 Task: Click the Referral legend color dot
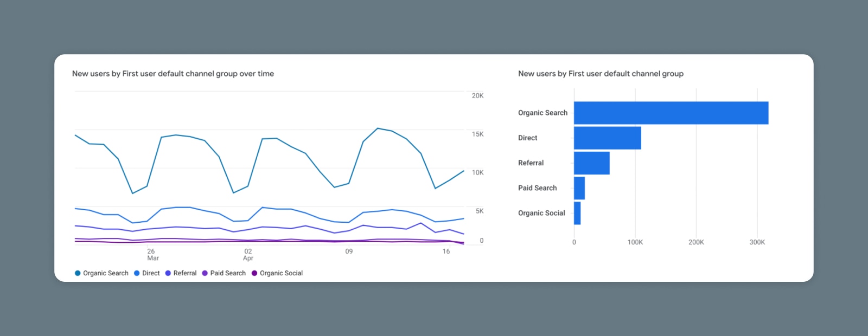click(168, 273)
